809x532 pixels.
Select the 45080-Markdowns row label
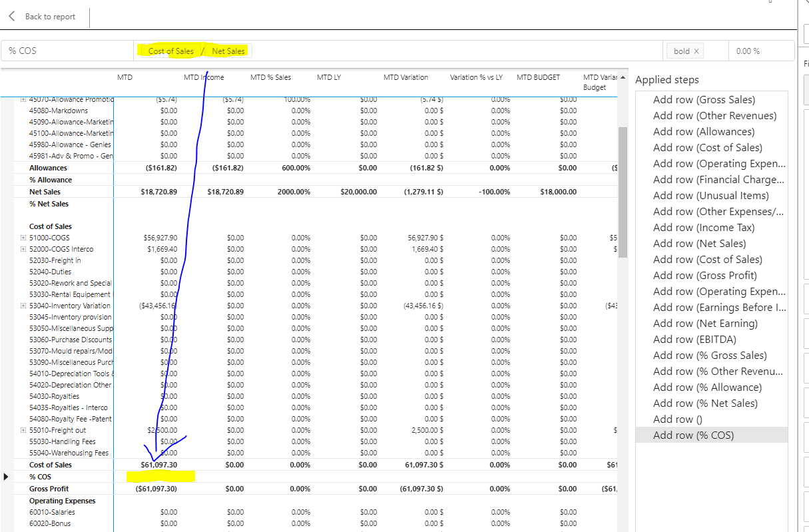pos(59,111)
